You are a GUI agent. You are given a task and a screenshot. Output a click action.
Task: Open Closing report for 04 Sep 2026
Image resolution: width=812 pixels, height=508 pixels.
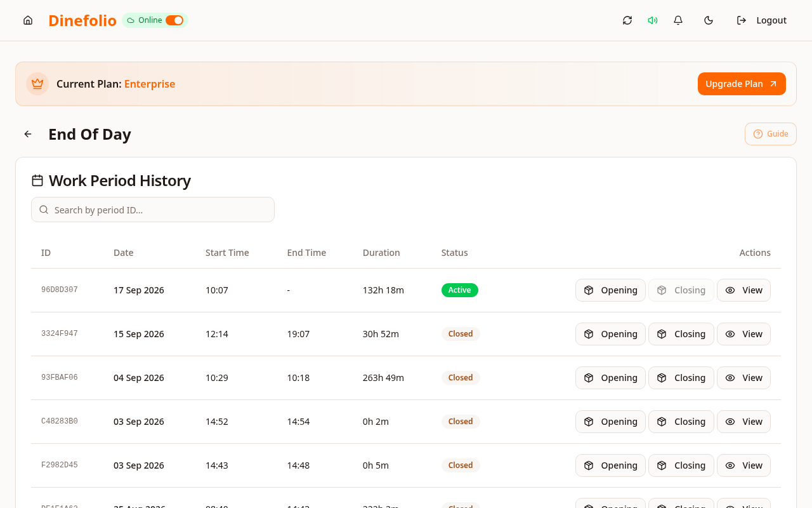[681, 378]
